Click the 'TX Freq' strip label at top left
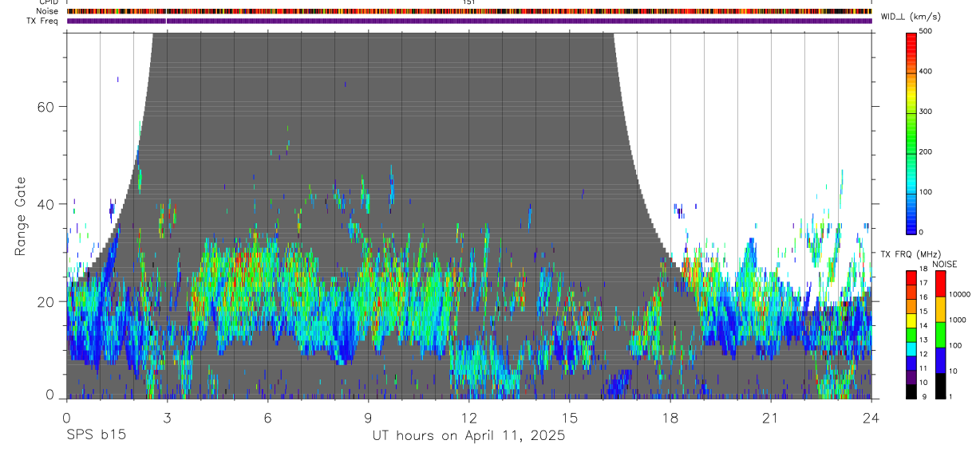The height and width of the screenshot is (452, 980). click(44, 21)
